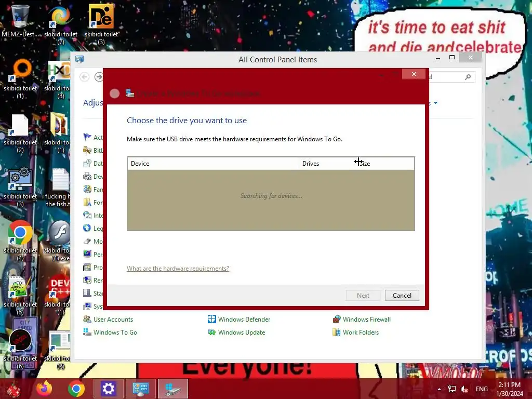
Task: Open skibidi toilet (7) Edge shortcut
Action: coord(60,24)
